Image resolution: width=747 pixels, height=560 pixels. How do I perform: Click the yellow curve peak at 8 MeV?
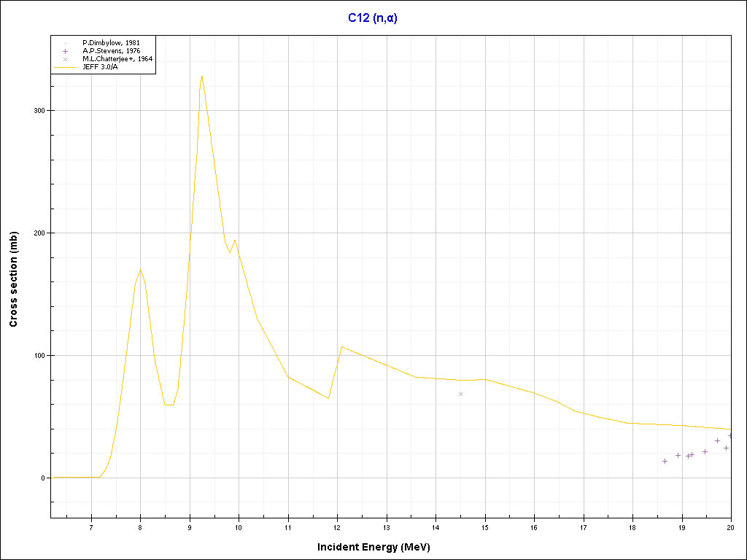click(x=140, y=269)
